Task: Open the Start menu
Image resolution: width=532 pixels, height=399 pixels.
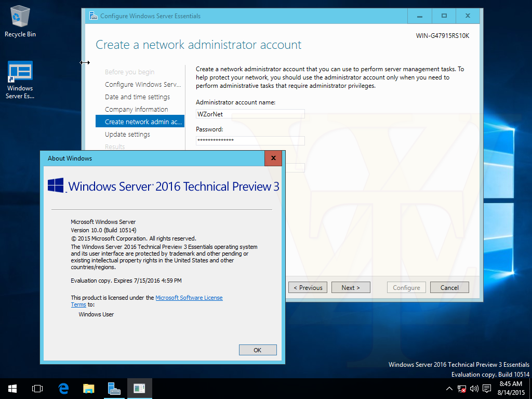Action: (12, 388)
